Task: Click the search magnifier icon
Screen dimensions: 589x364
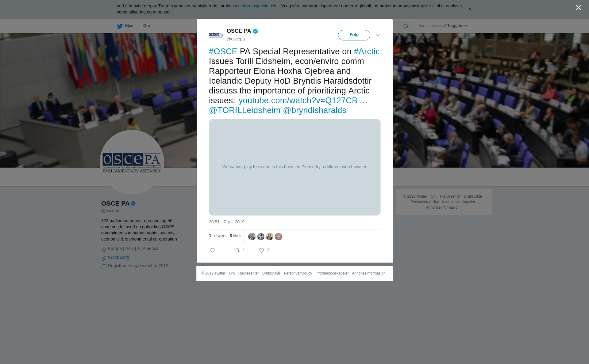Action: [x=406, y=26]
